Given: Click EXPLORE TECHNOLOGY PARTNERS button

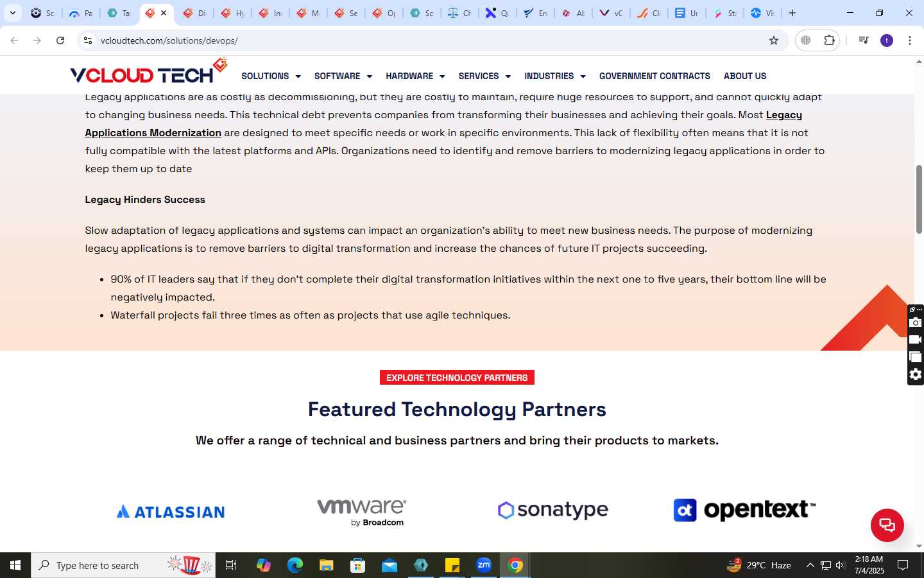Looking at the screenshot, I should coord(457,378).
